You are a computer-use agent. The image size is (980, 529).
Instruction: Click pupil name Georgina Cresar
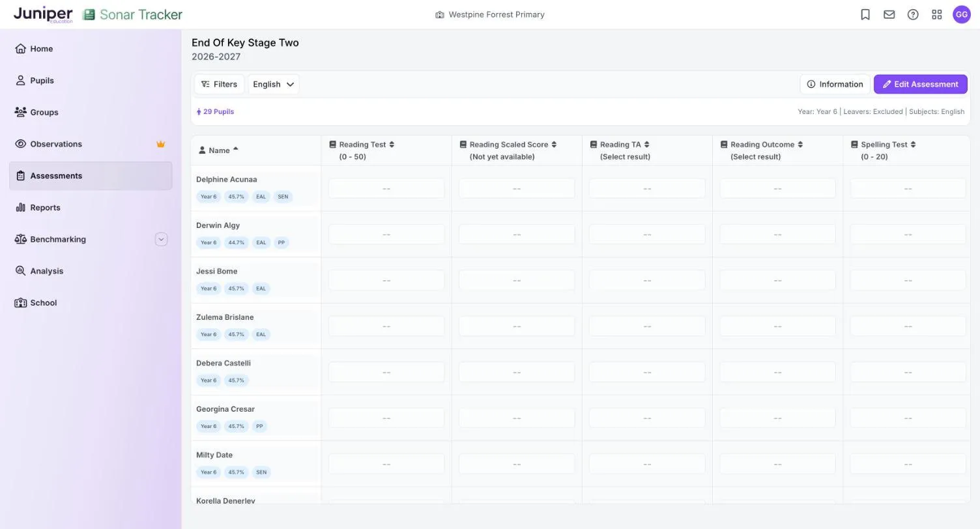coord(225,409)
